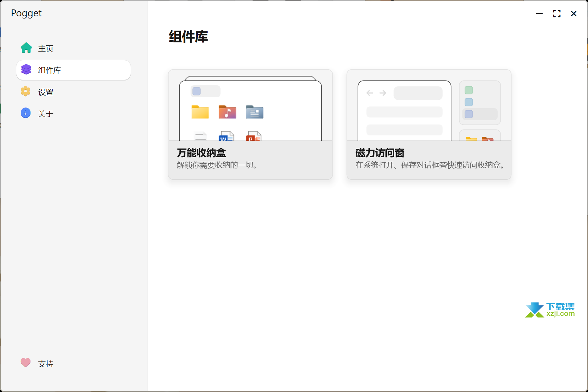Click the 关于 info icon
The width and height of the screenshot is (588, 392).
(26, 113)
